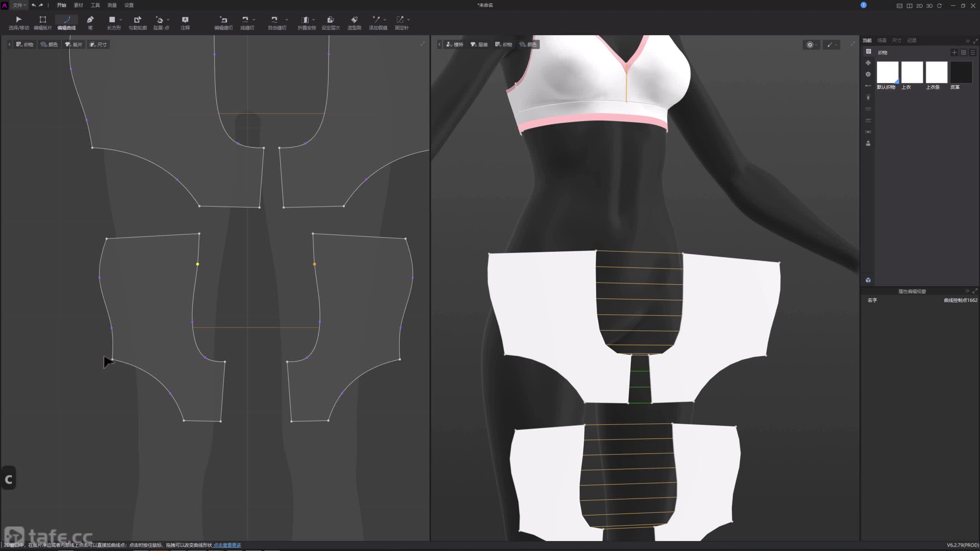
Task: Activate the 编辑缝纫 edit sewing tool
Action: pos(223,23)
